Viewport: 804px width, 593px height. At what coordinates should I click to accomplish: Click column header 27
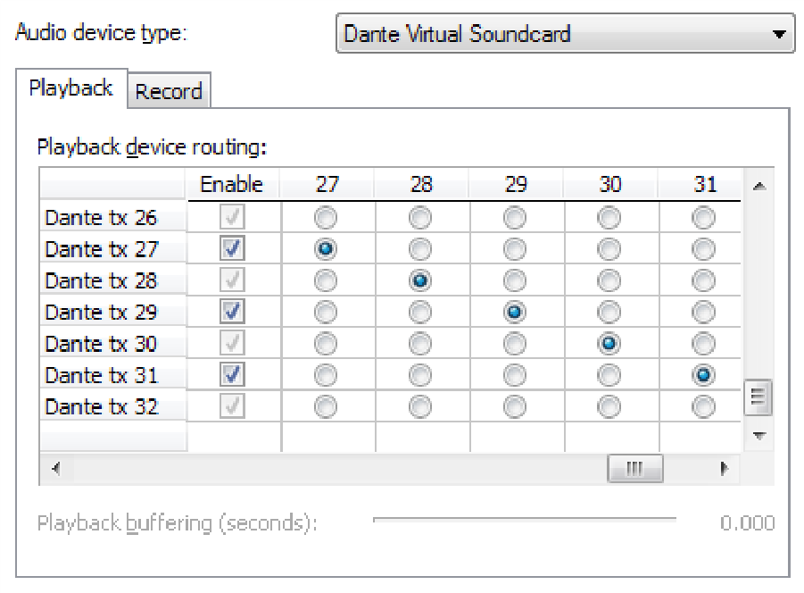click(x=327, y=184)
